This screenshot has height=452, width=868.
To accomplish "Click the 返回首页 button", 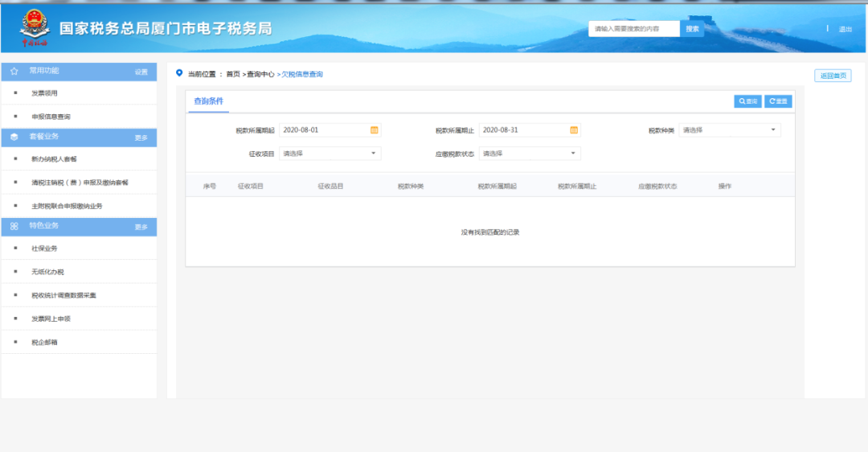I will point(833,76).
